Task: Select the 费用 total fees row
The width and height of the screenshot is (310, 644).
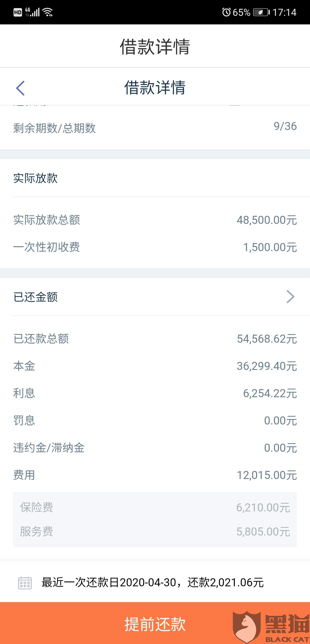Action: [x=155, y=475]
